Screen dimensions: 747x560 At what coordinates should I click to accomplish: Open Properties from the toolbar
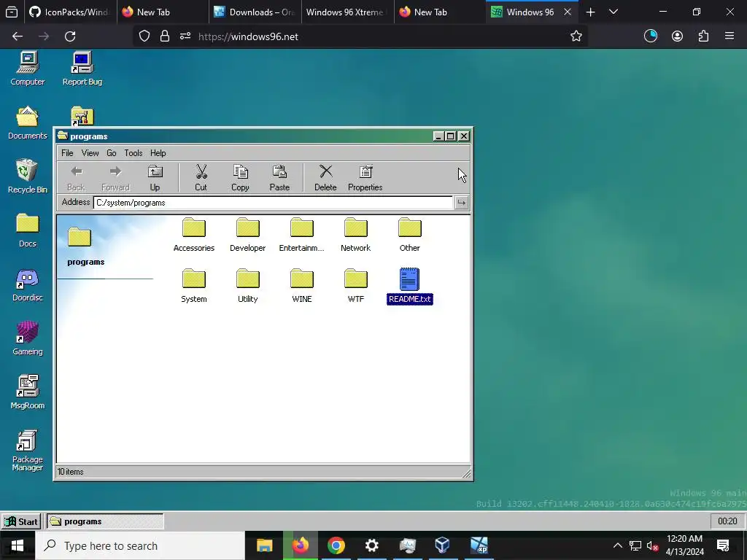coord(365,178)
